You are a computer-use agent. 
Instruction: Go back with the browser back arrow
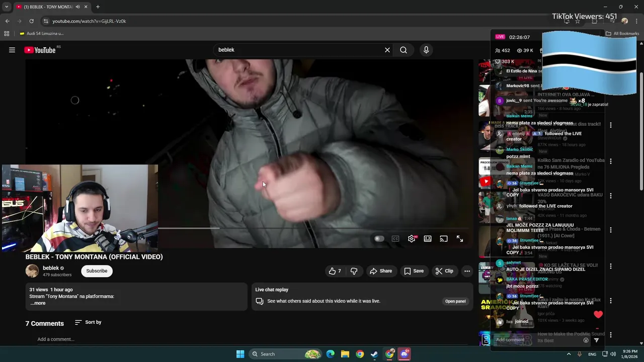point(7,21)
